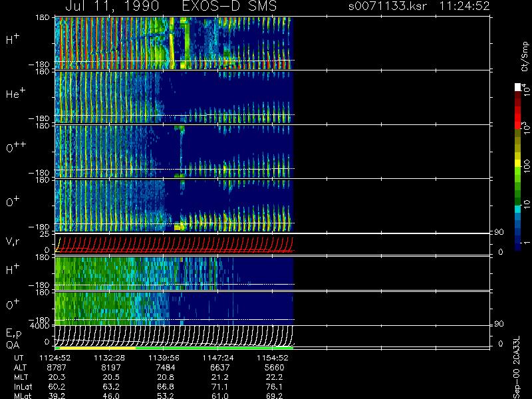This screenshot has width=532, height=399.
Task: Select UT value "1147:24"
Action: click(218, 358)
